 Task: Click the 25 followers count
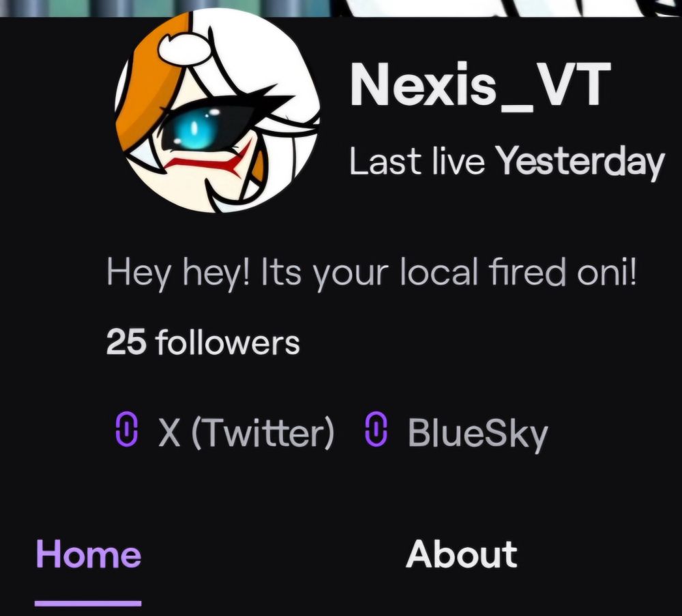tap(203, 342)
